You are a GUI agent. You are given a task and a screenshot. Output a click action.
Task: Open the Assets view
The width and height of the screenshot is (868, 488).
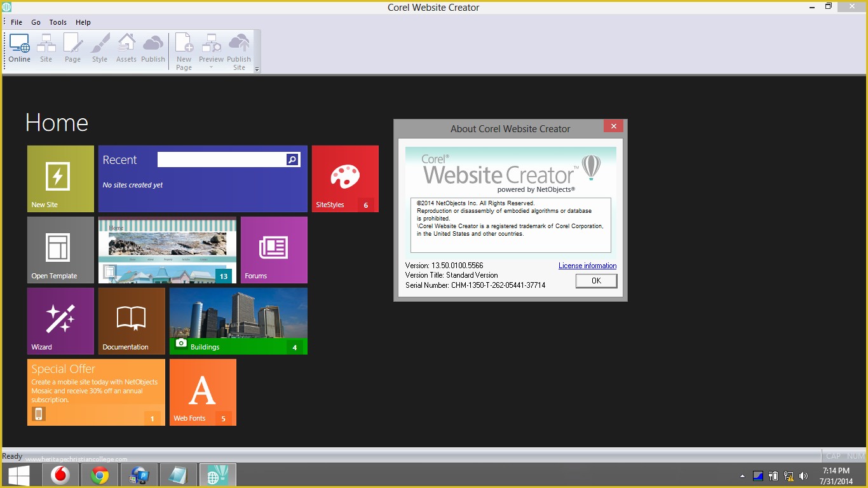click(126, 48)
